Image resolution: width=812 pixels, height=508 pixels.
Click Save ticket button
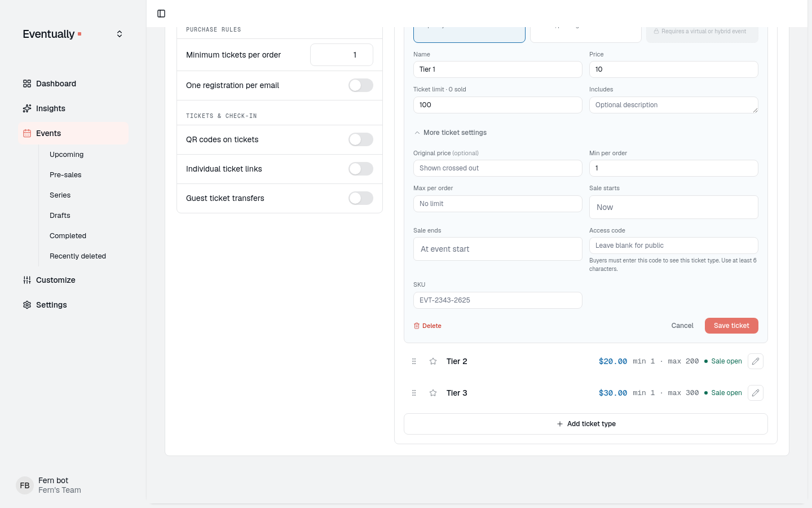(731, 326)
